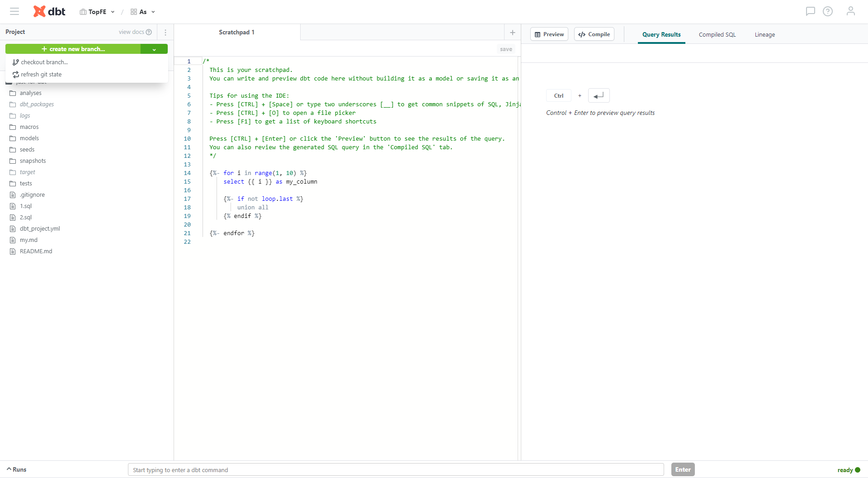Screen dimensions: 868x478
Task: Open the help question mark icon
Action: (828, 11)
